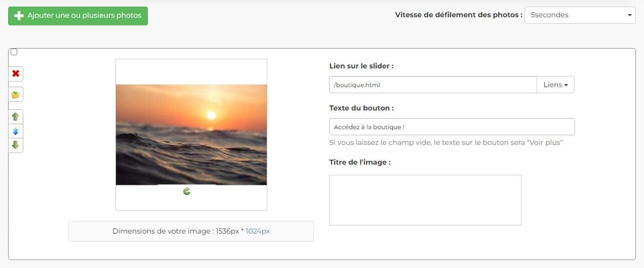Click the 'Texte du bouton :' label
This screenshot has width=644, height=268.
pos(361,108)
